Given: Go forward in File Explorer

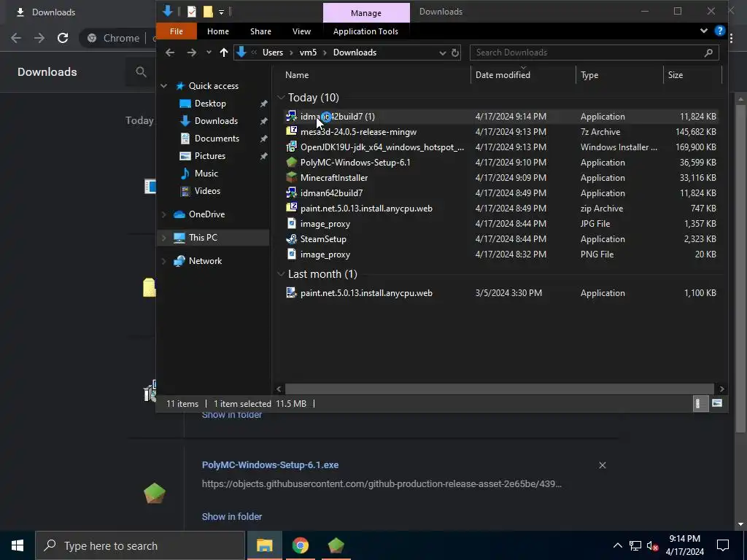Looking at the screenshot, I should coord(192,52).
